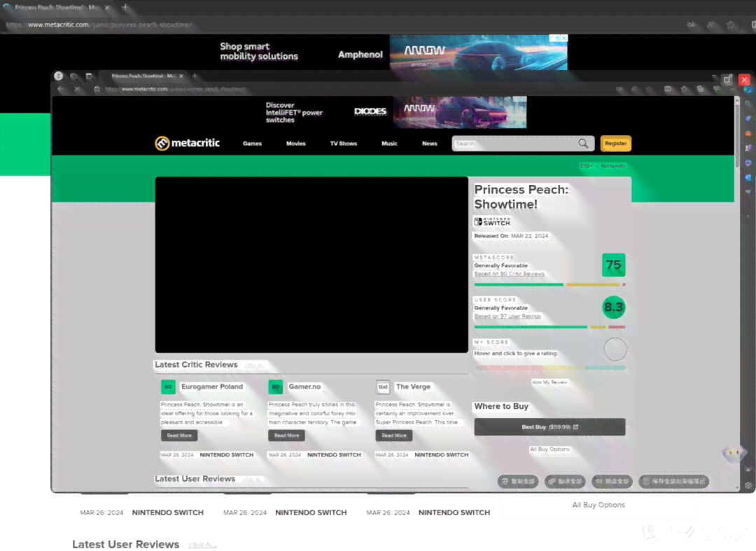
Task: Click the search icon in browser sidebar
Action: [748, 104]
